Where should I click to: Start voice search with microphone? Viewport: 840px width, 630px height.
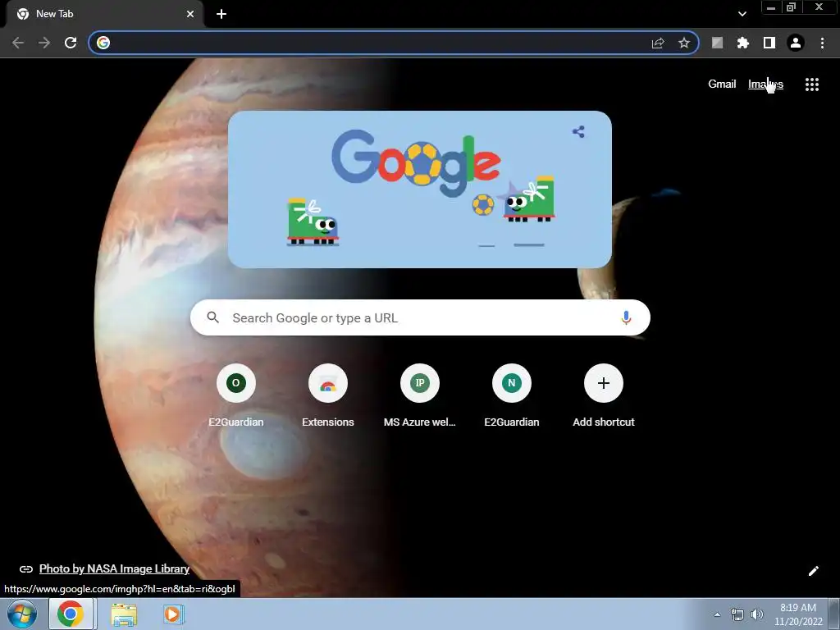(x=626, y=317)
